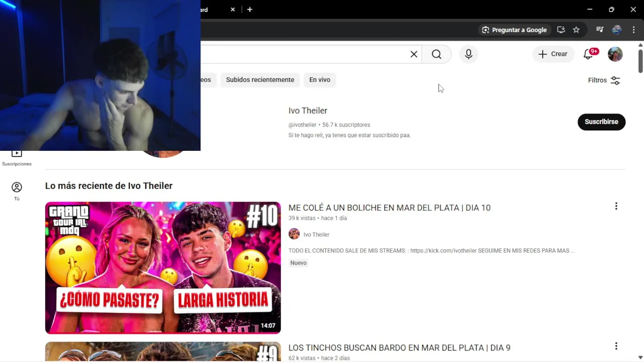This screenshot has width=644, height=362.
Task: Open the Ivo Theiler channel name link
Action: [308, 111]
